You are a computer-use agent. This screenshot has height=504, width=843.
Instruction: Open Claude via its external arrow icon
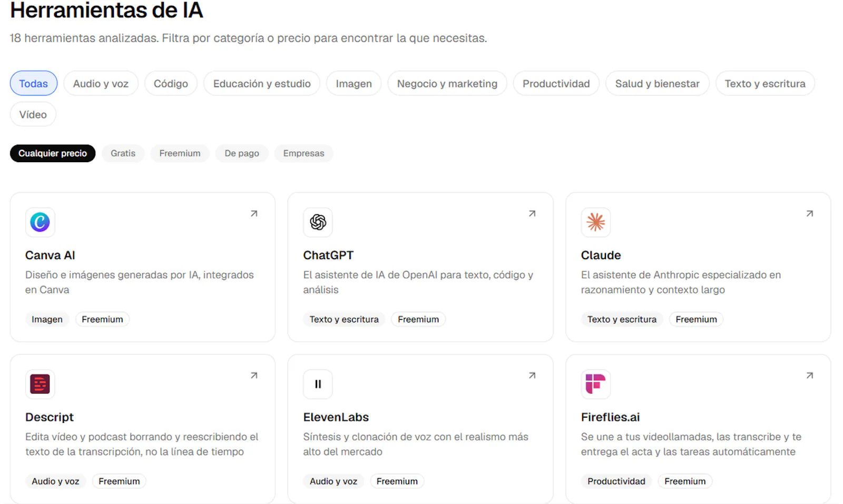pos(810,213)
